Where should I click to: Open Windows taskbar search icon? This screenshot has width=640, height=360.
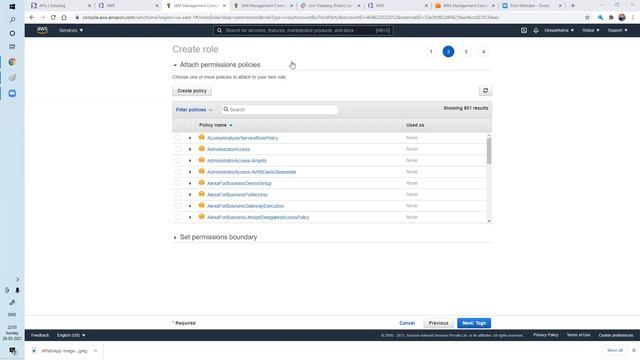point(12,20)
